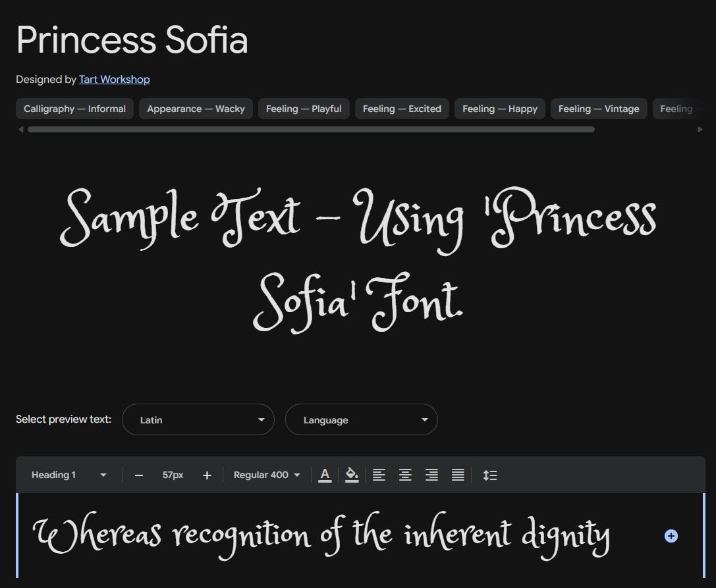The image size is (716, 588).
Task: Click the left arrow of tag scrollbar
Action: 20,130
